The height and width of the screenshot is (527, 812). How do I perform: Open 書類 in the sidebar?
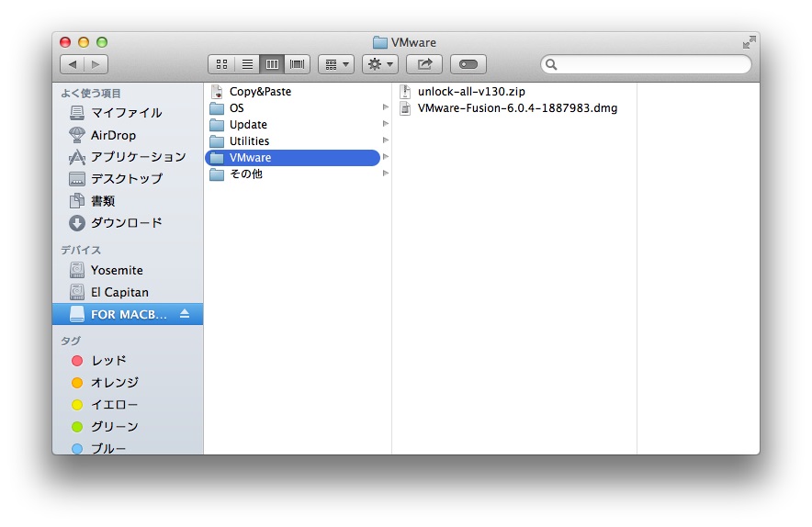(128, 201)
